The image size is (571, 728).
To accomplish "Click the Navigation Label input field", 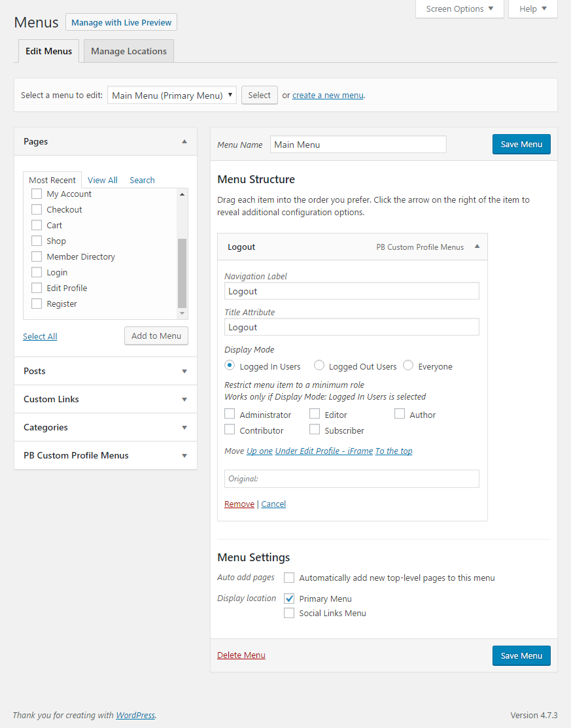I will (351, 291).
